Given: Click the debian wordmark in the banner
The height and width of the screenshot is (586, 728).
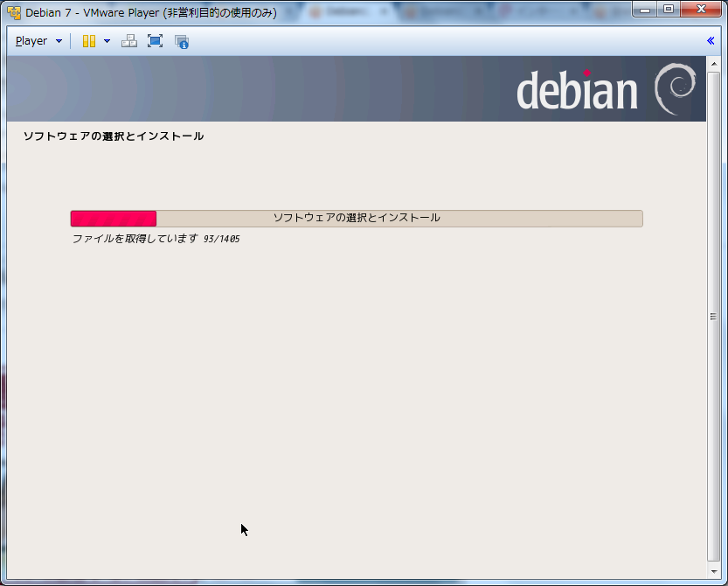Looking at the screenshot, I should tap(577, 91).
